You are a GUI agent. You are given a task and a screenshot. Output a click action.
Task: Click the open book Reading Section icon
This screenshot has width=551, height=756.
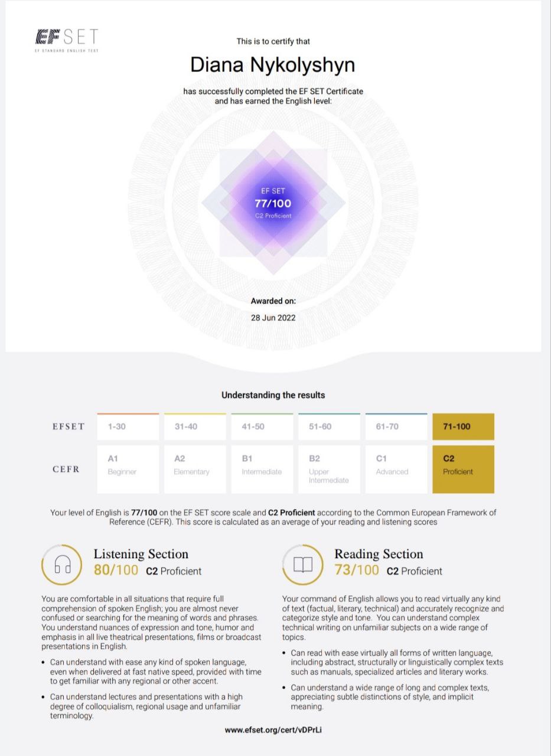pos(303,565)
